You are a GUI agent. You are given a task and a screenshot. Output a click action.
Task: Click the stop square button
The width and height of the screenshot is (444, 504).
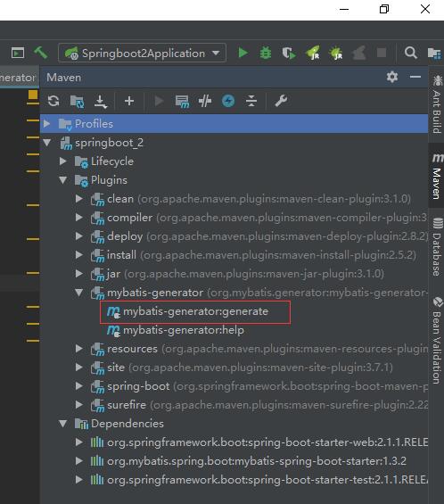coord(382,53)
